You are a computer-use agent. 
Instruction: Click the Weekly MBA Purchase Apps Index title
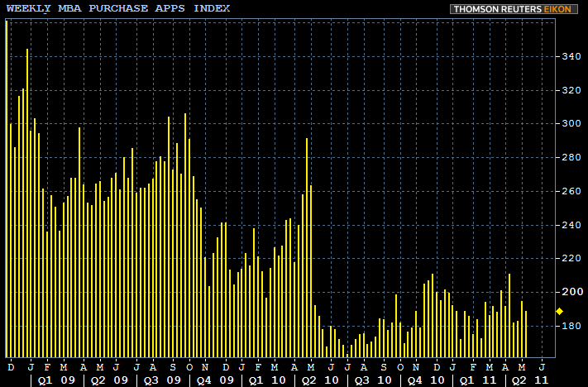(118, 8)
